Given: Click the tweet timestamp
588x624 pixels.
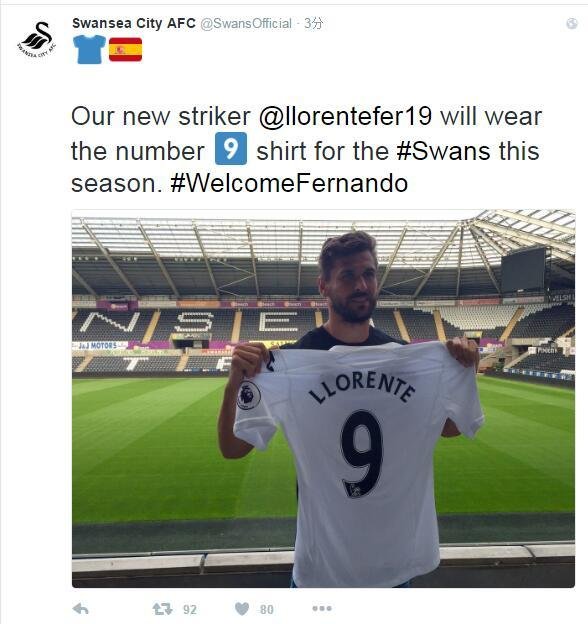Looking at the screenshot, I should 313,23.
